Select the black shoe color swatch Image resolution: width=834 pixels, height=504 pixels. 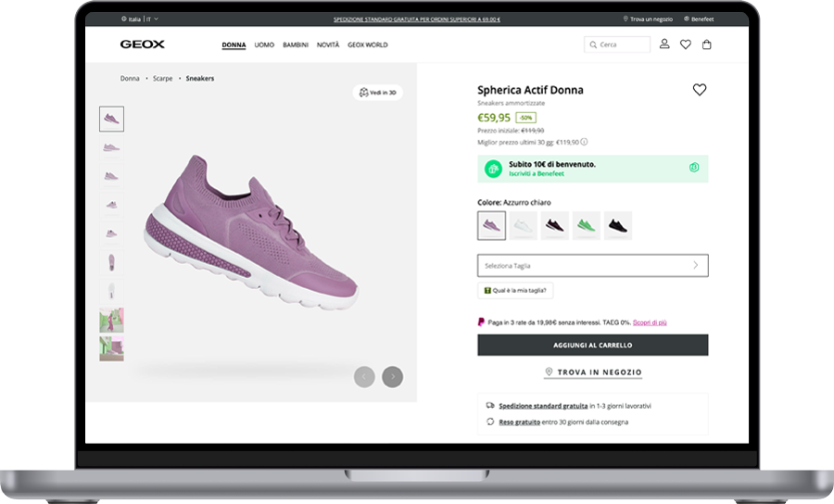[618, 225]
